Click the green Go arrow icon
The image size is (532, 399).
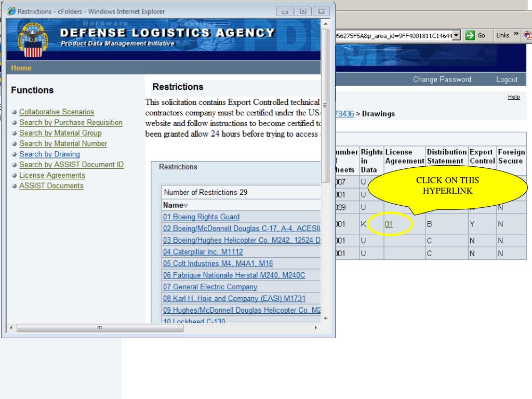point(470,35)
